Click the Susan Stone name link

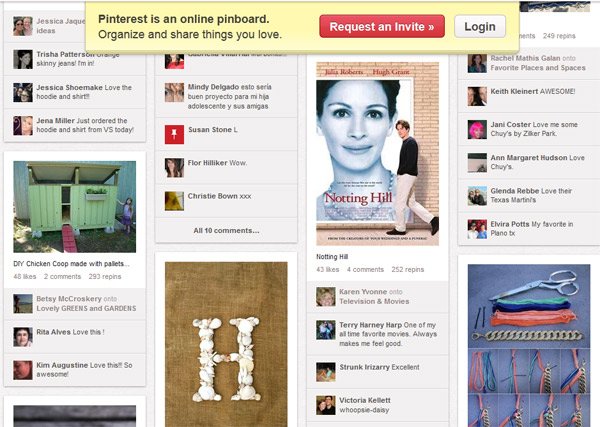tap(210, 129)
